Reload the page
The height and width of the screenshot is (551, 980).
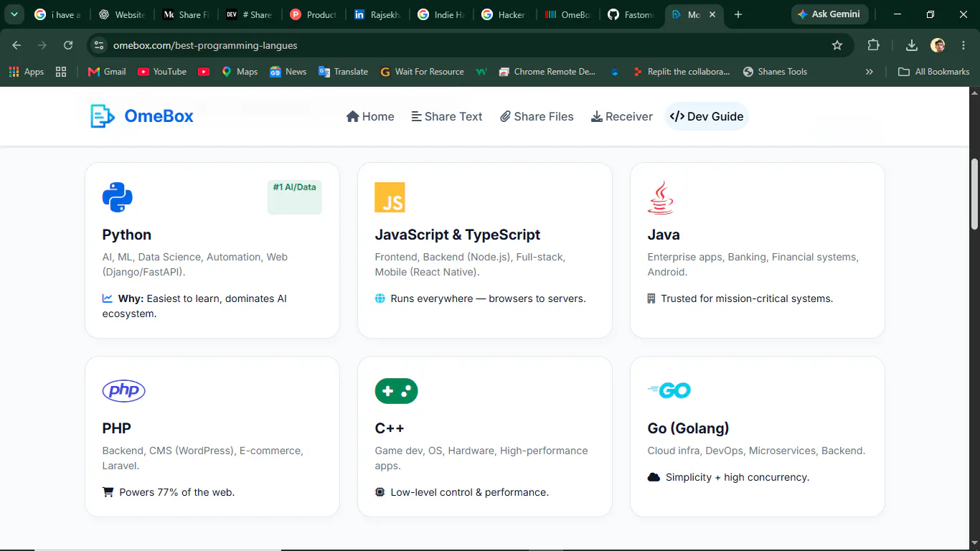click(68, 45)
